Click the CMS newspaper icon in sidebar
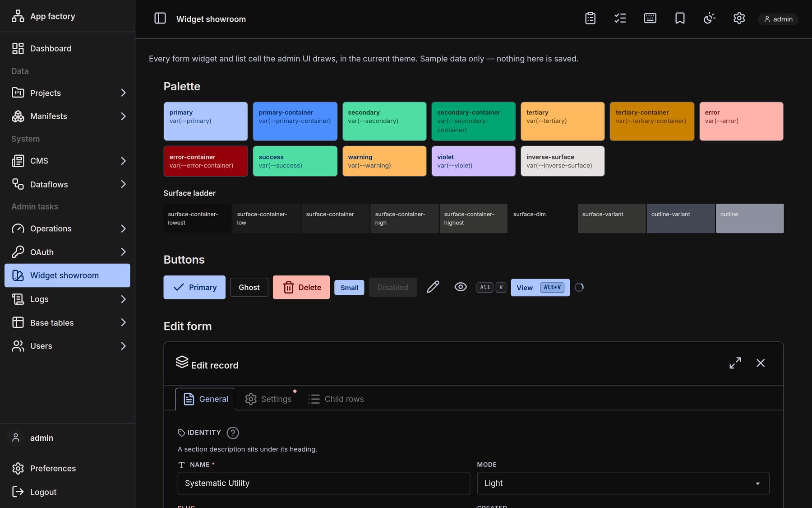The height and width of the screenshot is (508, 812). pos(18,161)
